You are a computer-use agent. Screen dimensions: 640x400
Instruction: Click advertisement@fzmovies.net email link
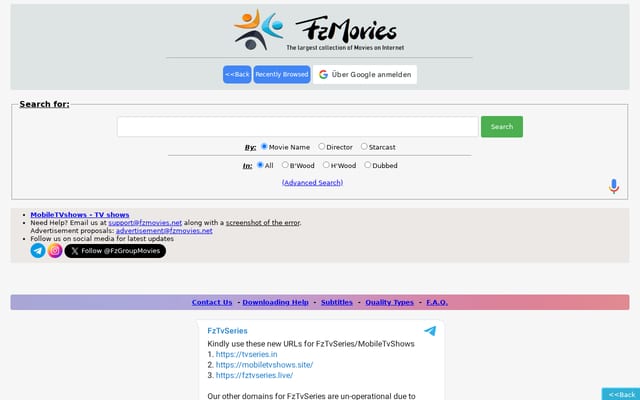point(164,231)
